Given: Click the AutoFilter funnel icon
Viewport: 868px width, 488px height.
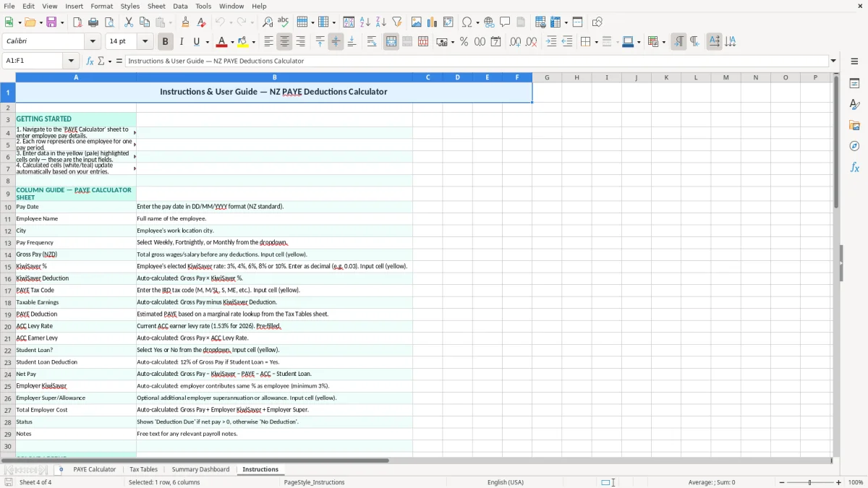Looking at the screenshot, I should 396,22.
